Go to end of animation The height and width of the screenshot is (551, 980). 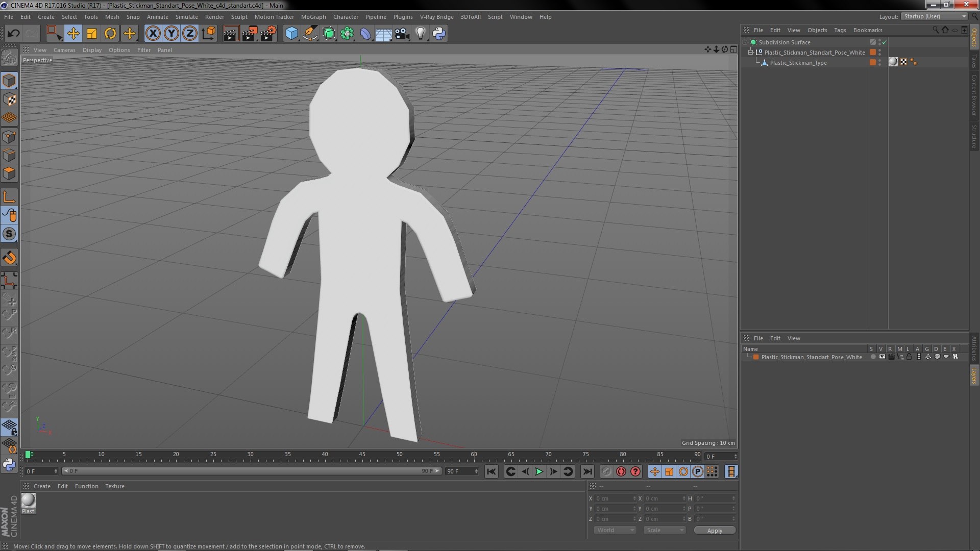(x=587, y=471)
